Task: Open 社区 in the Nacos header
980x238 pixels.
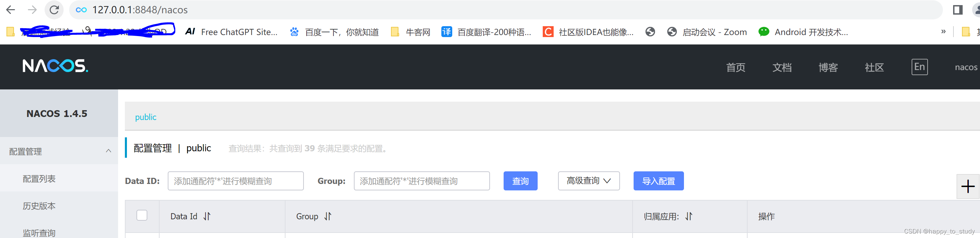Action: click(874, 67)
